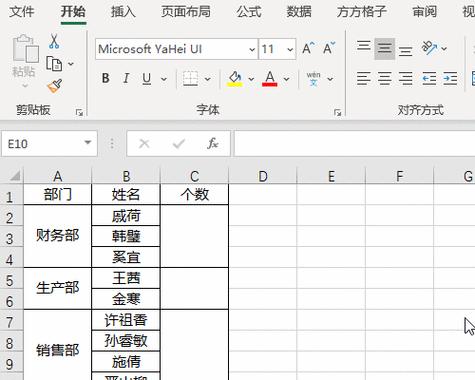This screenshot has width=475, height=380.
Task: Toggle Bold formatting
Action: [106, 78]
